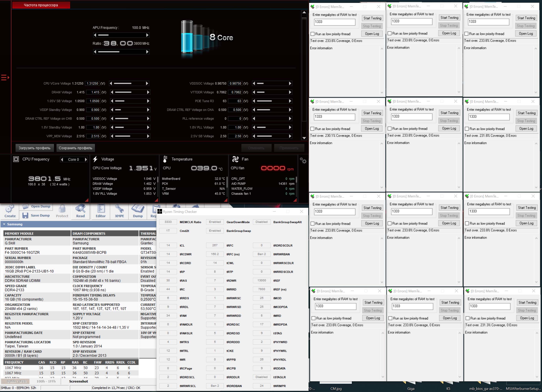Open the XMPE wrench tool
Image resolution: width=542 pixels, height=392 pixels.
[x=119, y=209]
